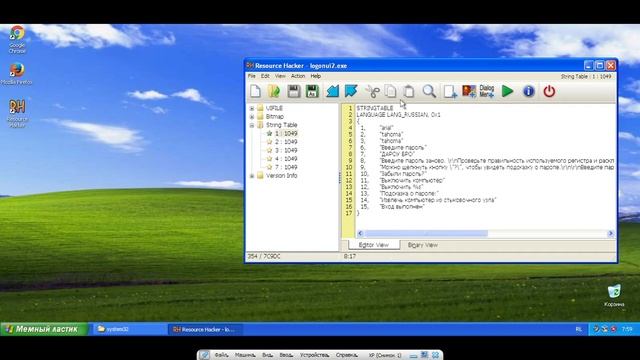
Task: Open the Google Chrome desktop icon
Action: click(17, 39)
